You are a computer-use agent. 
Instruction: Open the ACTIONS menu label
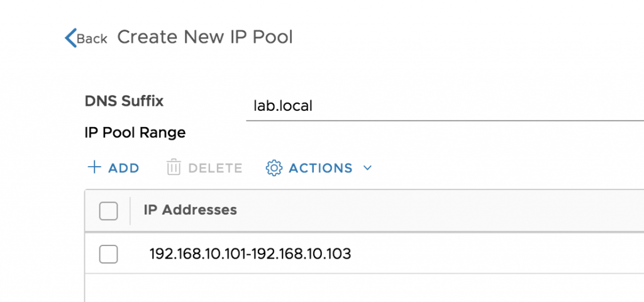pos(321,168)
